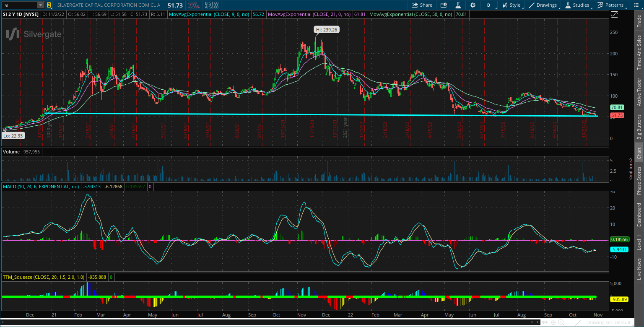
Task: Open the Drawings menu
Action: [x=543, y=5]
